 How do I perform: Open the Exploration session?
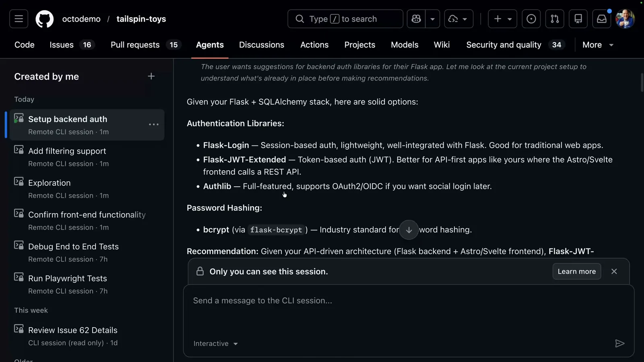[87, 189]
